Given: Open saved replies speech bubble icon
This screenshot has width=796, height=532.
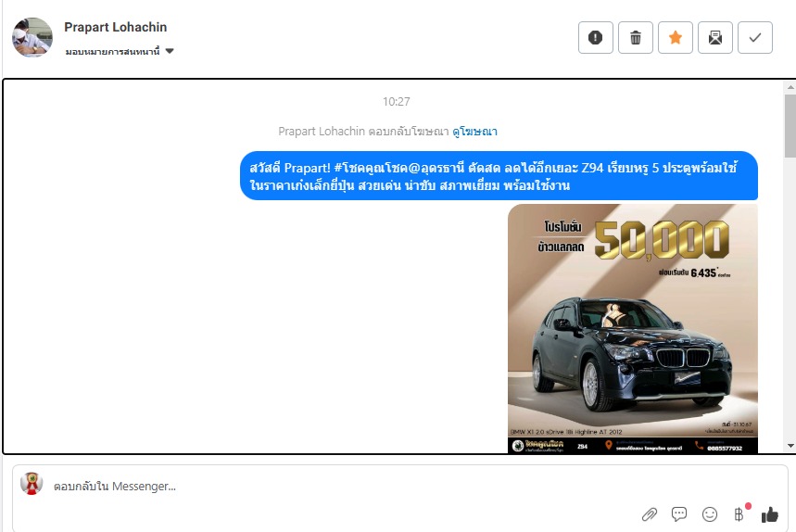Looking at the screenshot, I should [x=678, y=514].
